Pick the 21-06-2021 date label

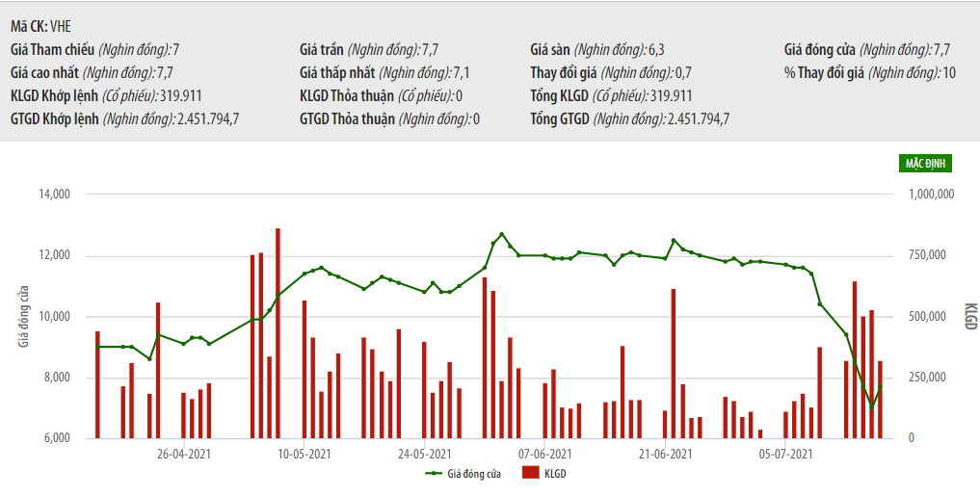[665, 453]
